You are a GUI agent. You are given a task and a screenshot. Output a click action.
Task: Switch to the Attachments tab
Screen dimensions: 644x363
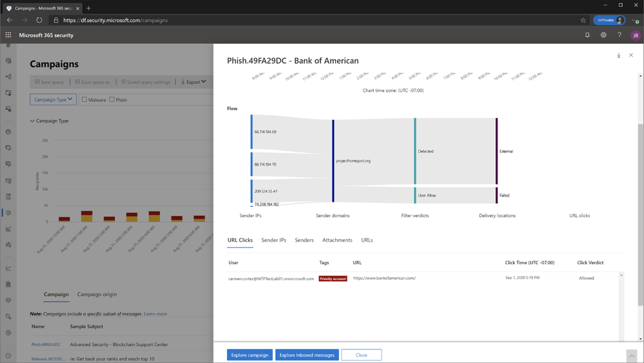tap(337, 240)
